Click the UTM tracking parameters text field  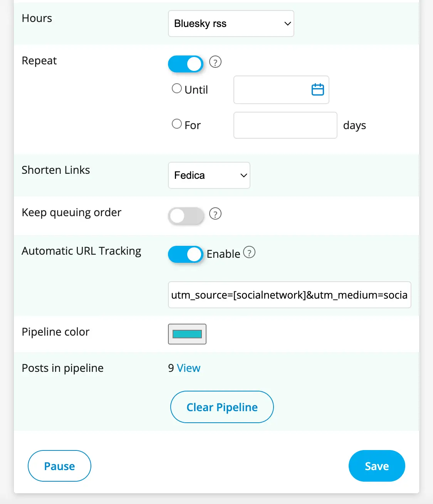289,295
